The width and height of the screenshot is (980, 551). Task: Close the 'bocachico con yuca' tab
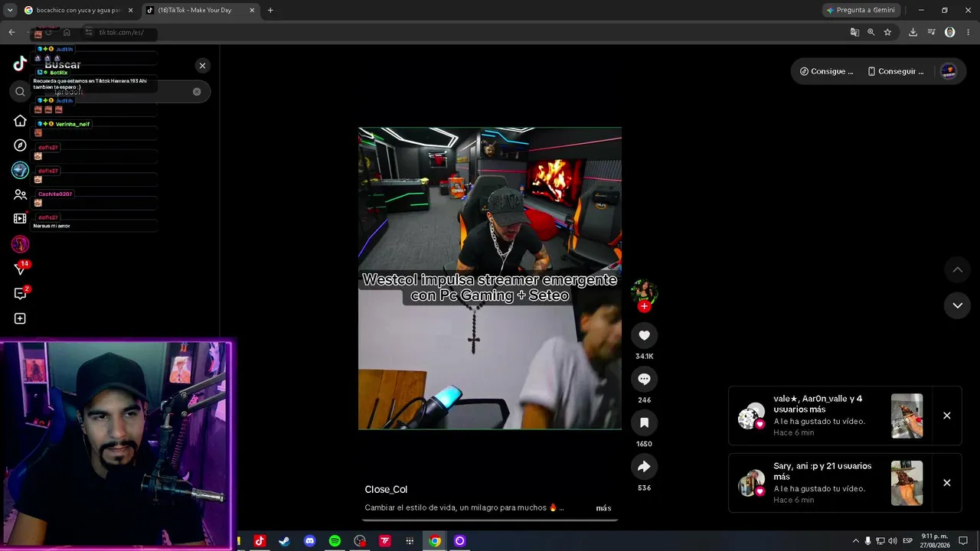pyautogui.click(x=130, y=10)
